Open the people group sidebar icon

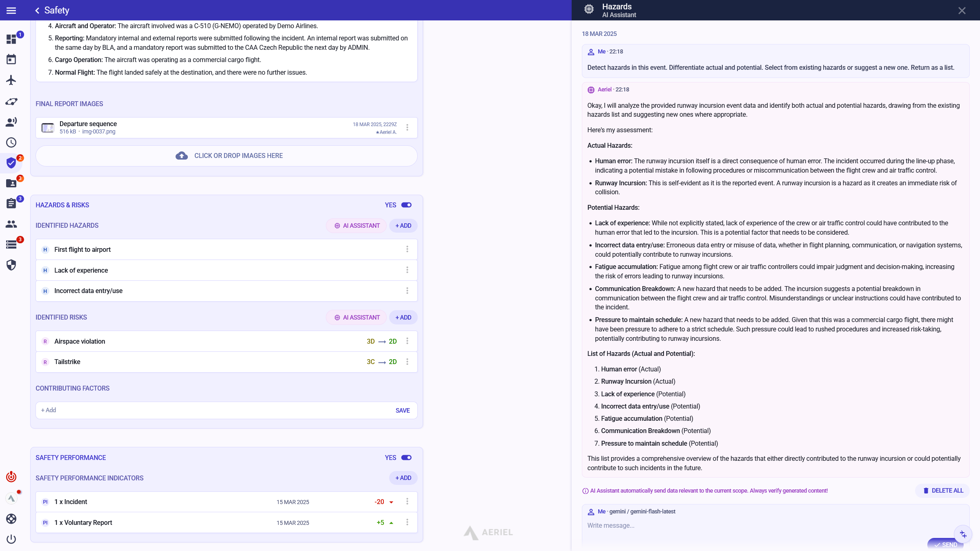(11, 224)
